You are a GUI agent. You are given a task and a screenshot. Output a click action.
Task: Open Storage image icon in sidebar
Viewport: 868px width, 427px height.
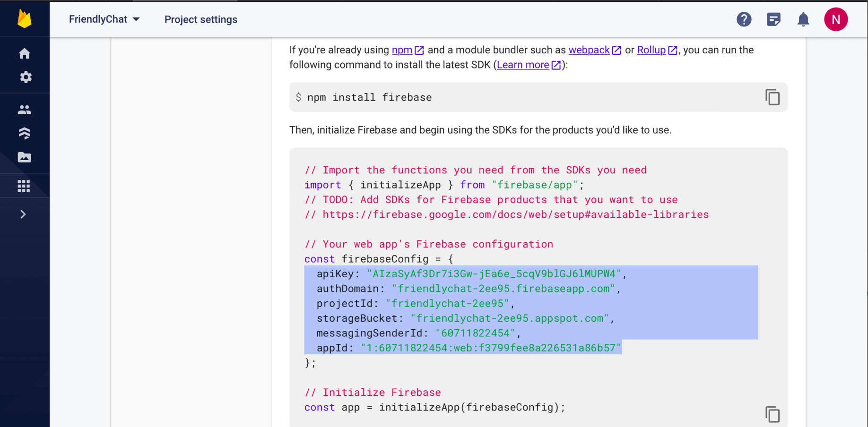[25, 157]
